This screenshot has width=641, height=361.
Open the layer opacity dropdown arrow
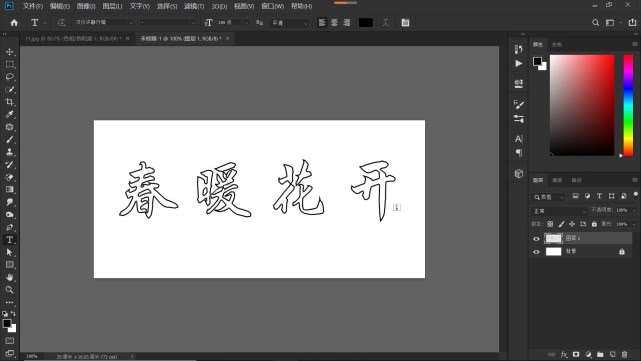[634, 210]
